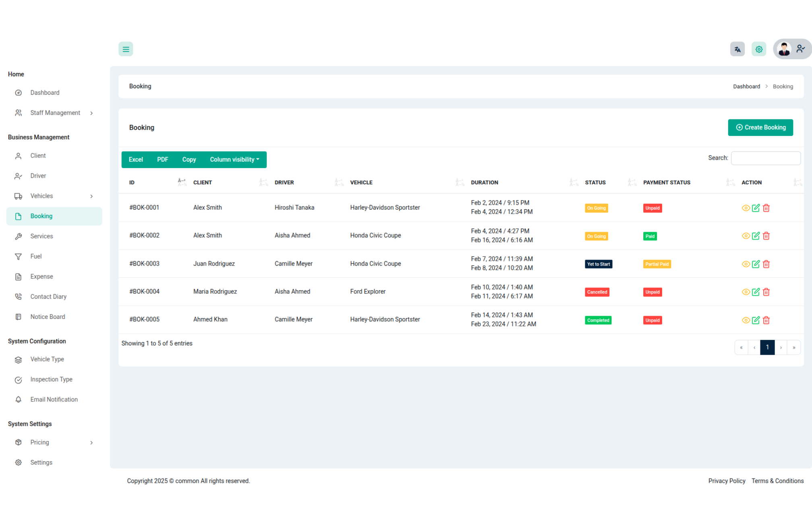Click the hamburger menu toggle icon
The width and height of the screenshot is (812, 512).
pos(126,49)
